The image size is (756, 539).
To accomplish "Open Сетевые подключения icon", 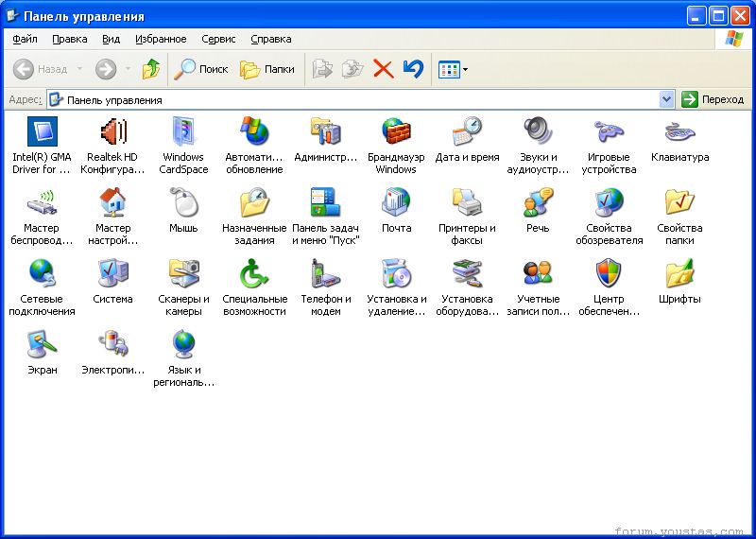I will pyautogui.click(x=42, y=273).
